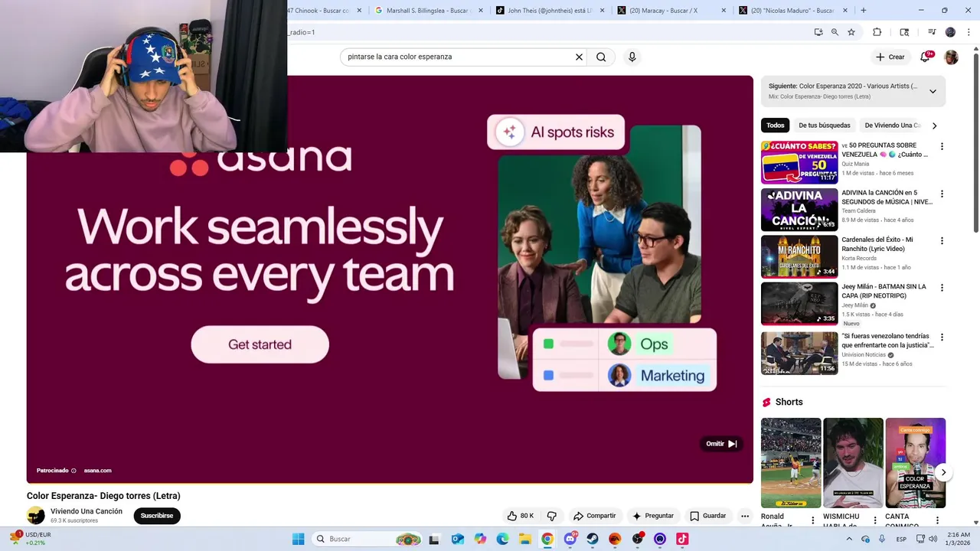Open TikTok app in the taskbar

(x=682, y=539)
